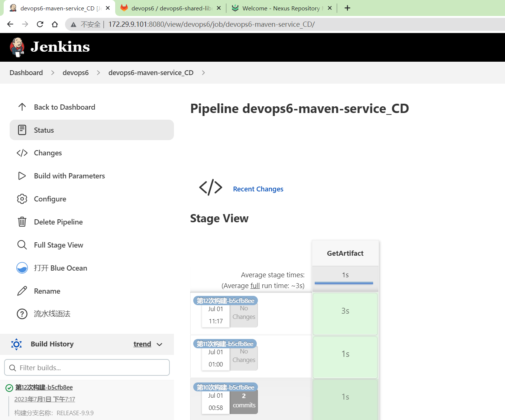Expand chevron after devops6-maven-service_CD breadcrumb

pos(203,72)
